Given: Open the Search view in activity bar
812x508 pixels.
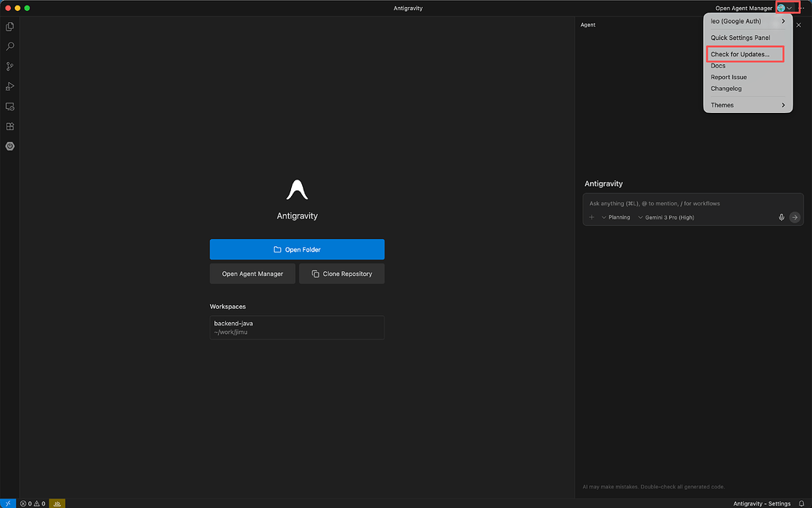Looking at the screenshot, I should [x=10, y=46].
